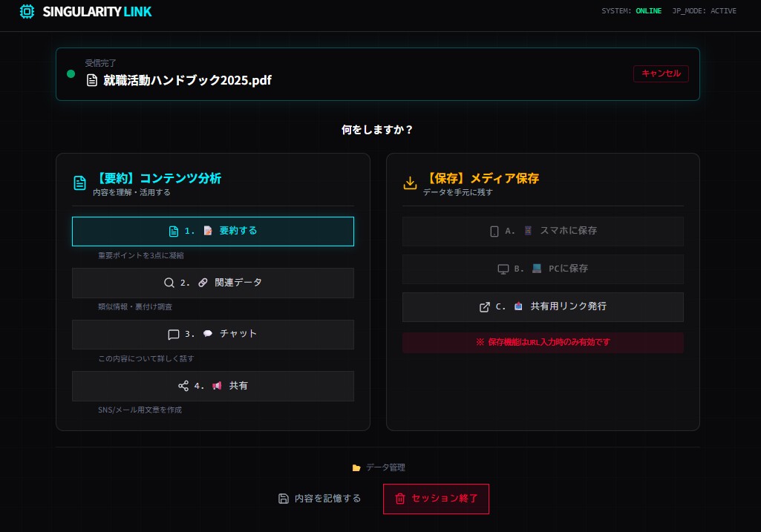The height and width of the screenshot is (532, 761).
Task: Click the PDF file icon beside the filename
Action: 92,80
